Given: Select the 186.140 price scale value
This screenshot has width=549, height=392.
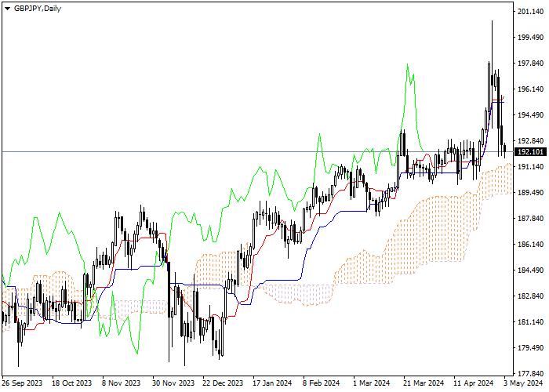Looking at the screenshot, I should (x=530, y=245).
